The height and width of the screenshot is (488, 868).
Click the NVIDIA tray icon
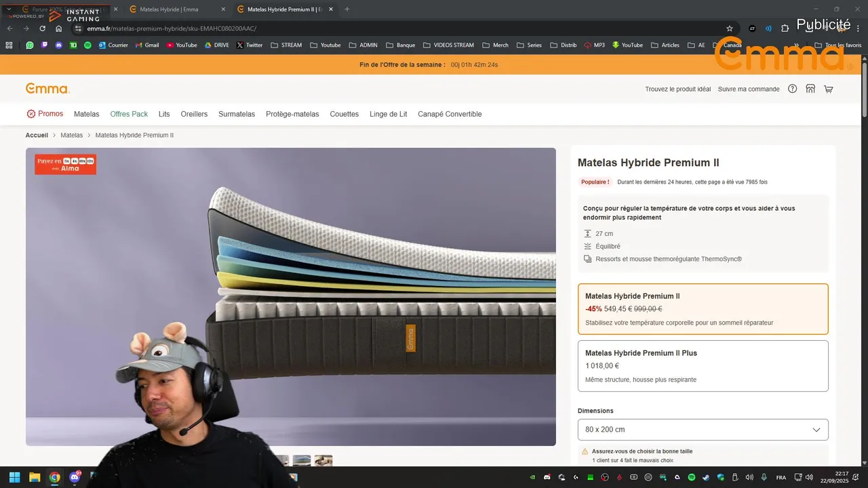[x=532, y=477]
